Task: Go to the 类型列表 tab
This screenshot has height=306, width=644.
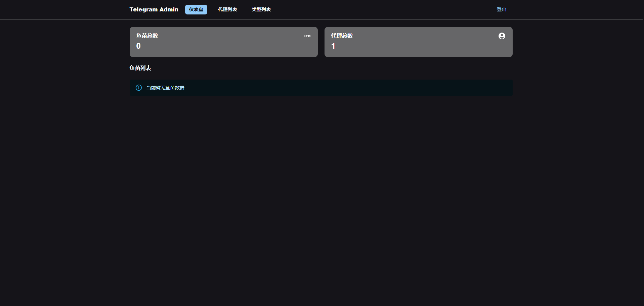Action: click(x=261, y=9)
